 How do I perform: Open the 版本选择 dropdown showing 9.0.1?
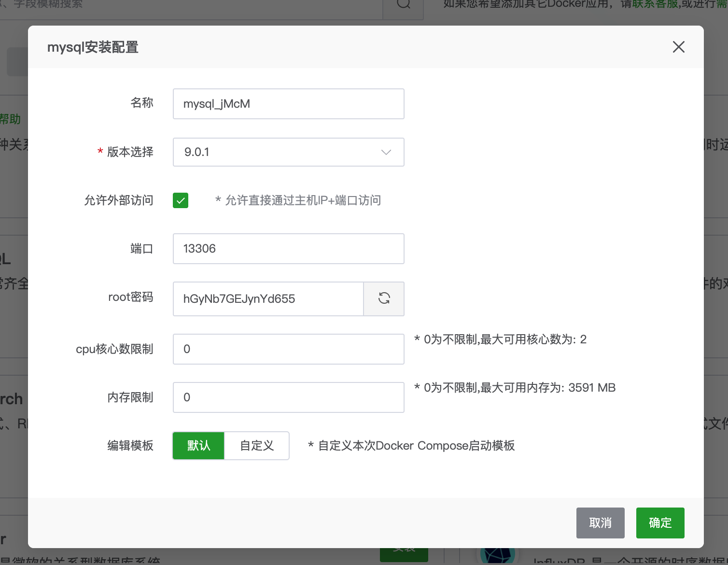coord(289,152)
